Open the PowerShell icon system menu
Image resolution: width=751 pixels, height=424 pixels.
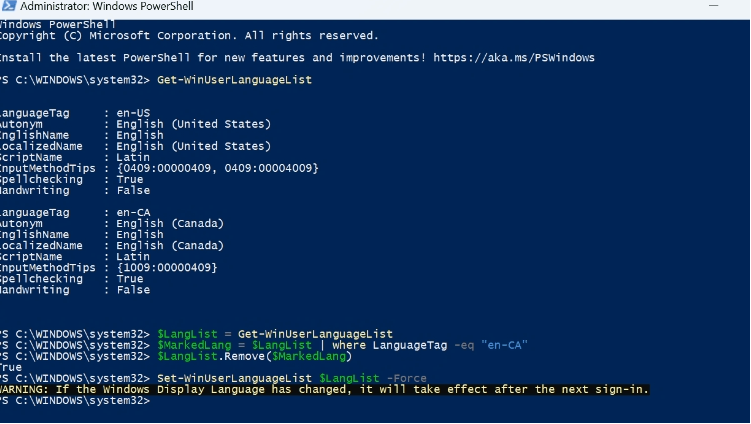coord(9,6)
